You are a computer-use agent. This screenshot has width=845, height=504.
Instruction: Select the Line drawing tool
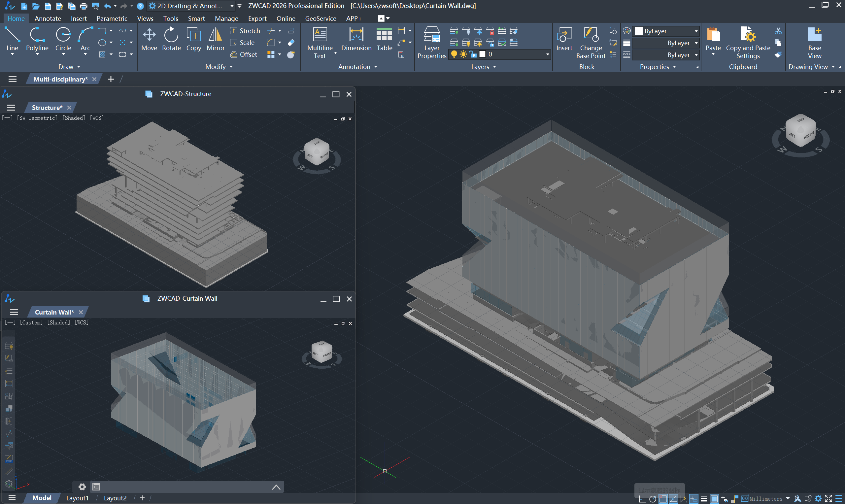click(x=12, y=39)
